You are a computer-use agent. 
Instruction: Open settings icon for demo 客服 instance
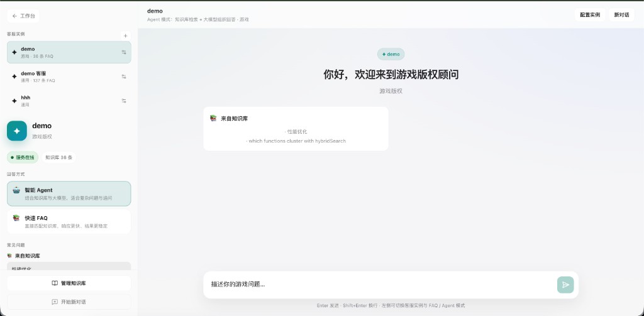(x=124, y=77)
